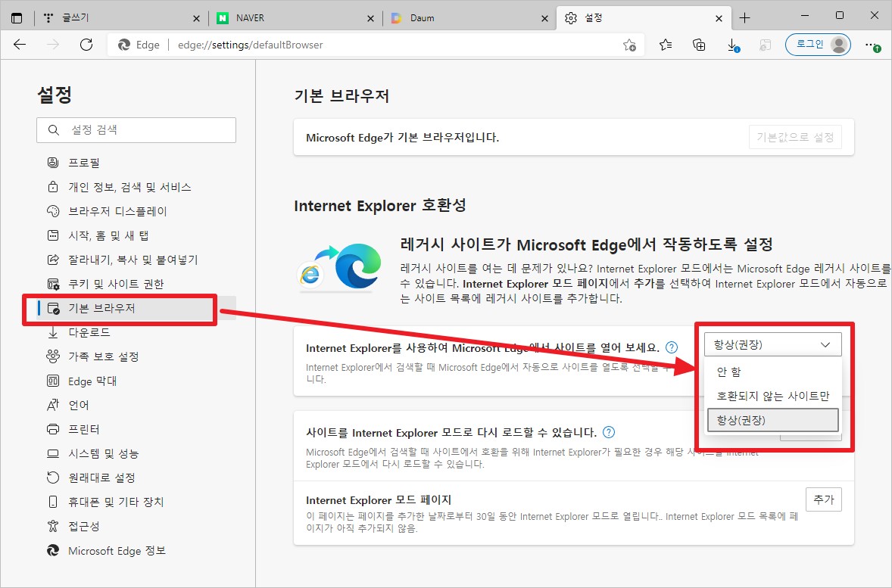Add this page to favorites star icon
The width and height of the screenshot is (892, 588).
click(x=629, y=45)
